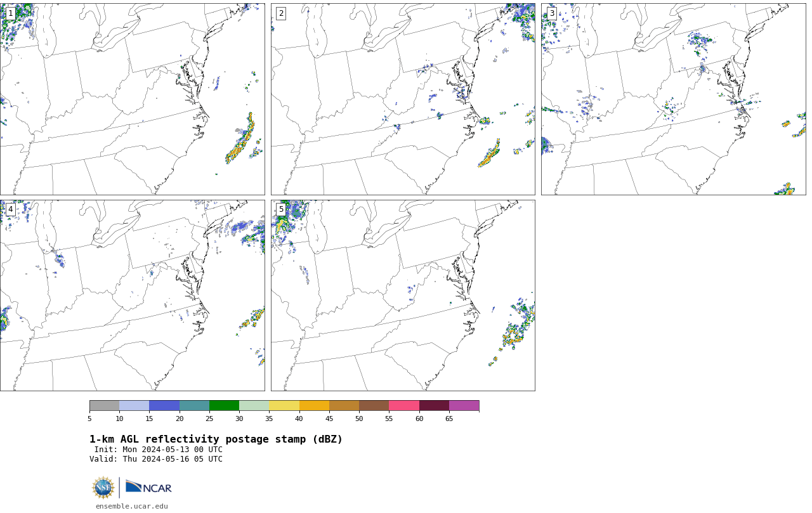812x513 pixels.
Task: Select the purple 65+ dBZ swatch
Action: click(x=464, y=406)
